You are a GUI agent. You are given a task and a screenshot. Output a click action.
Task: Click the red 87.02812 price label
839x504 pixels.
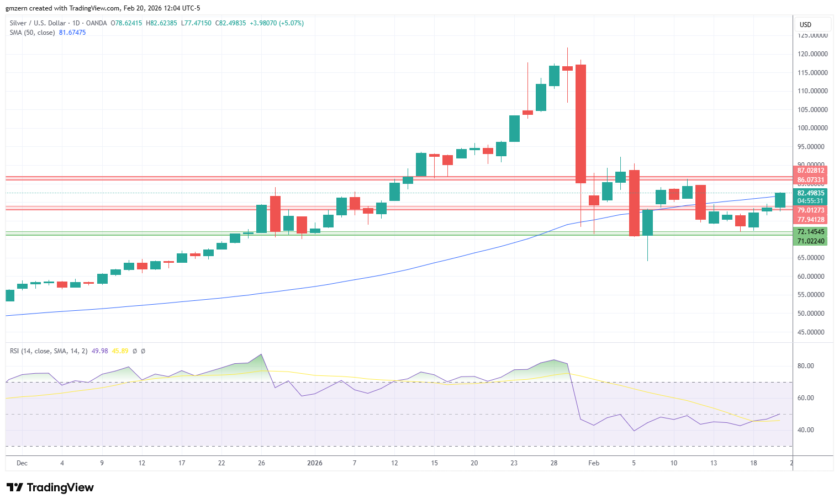pyautogui.click(x=811, y=171)
